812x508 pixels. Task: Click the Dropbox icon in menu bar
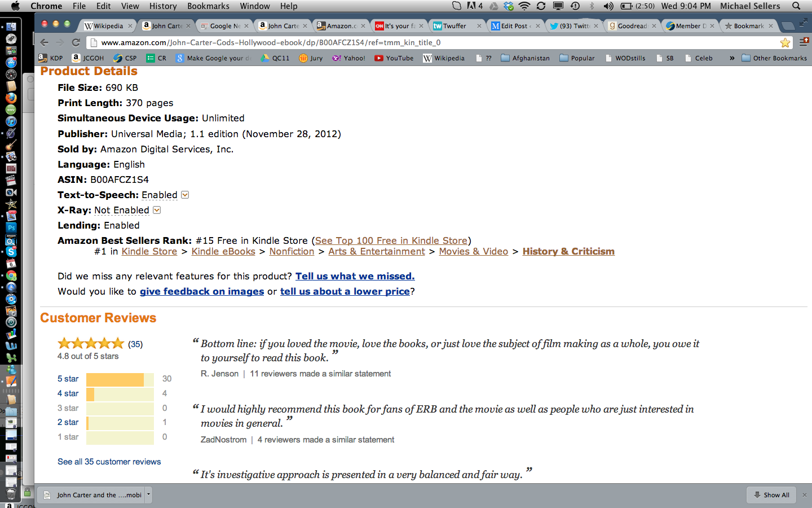[x=509, y=6]
